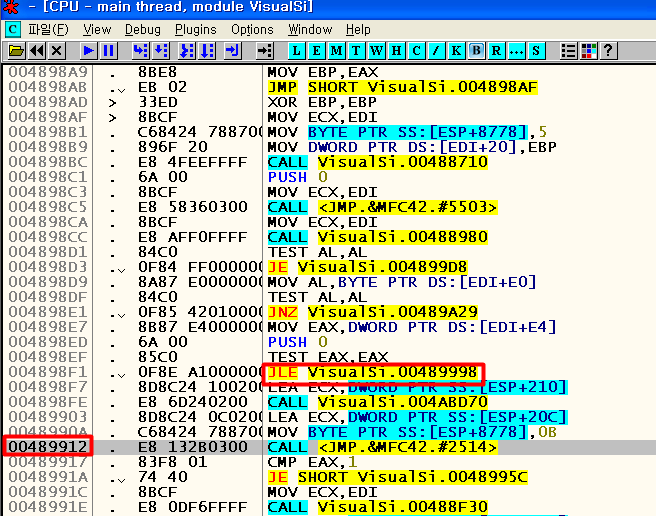Open help with question mark icon

click(x=608, y=51)
